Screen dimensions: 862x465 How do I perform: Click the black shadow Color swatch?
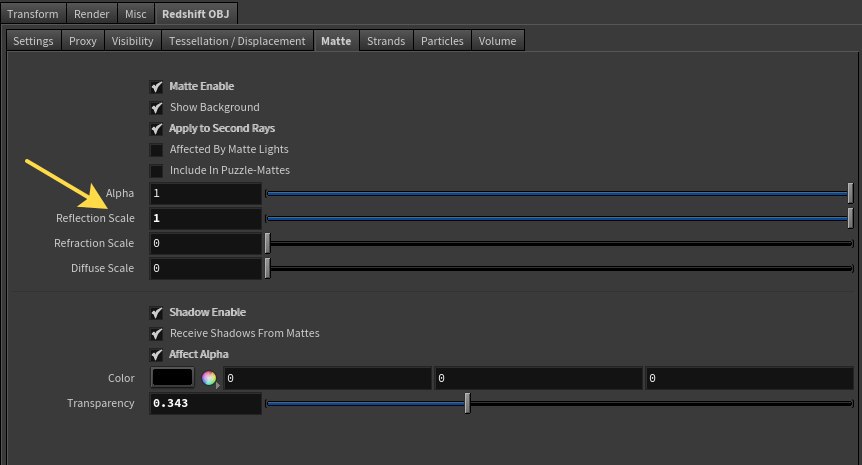(173, 378)
